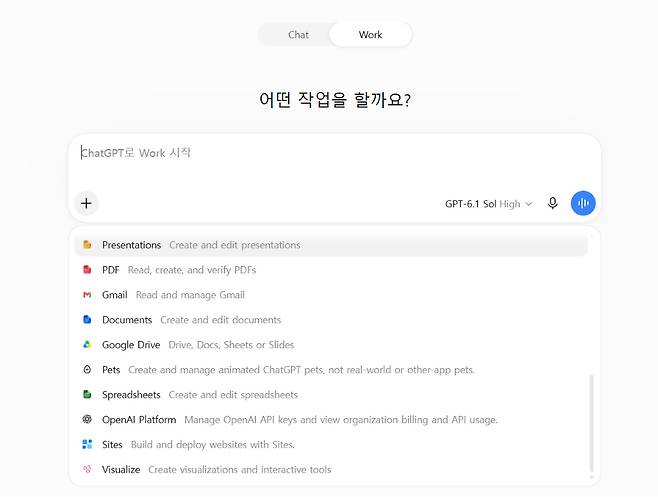Click the chevron next to High
The height and width of the screenshot is (497, 658).
click(x=529, y=204)
